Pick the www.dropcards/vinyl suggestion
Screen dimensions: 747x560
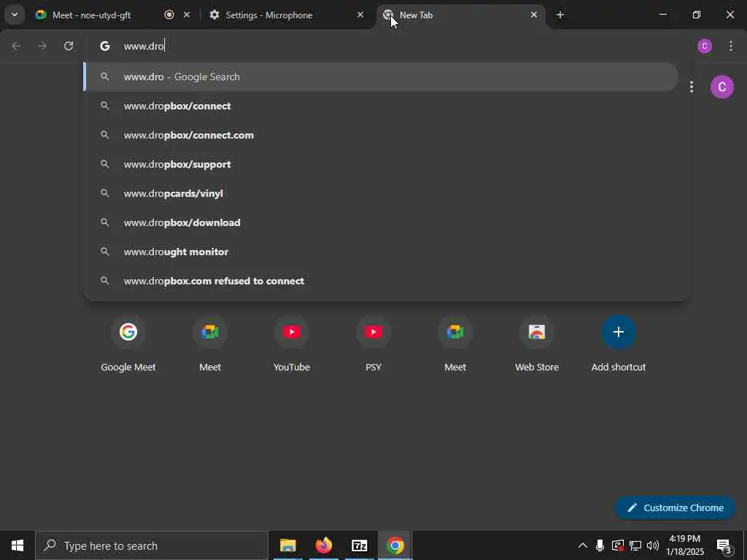[381, 193]
